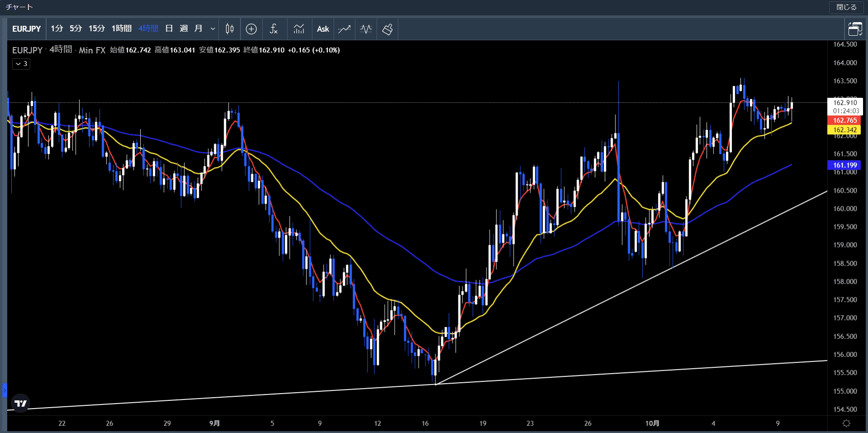The width and height of the screenshot is (868, 433).
Task: Switch to the weekly 週 timeframe
Action: click(x=184, y=29)
